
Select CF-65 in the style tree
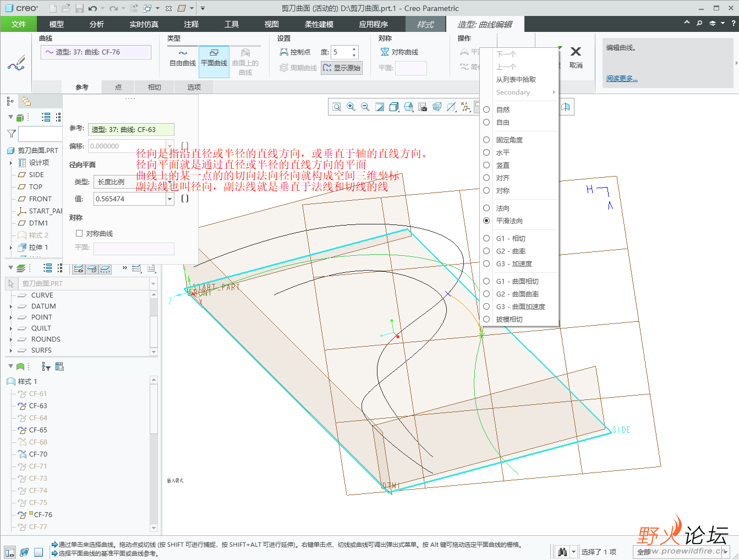point(38,430)
